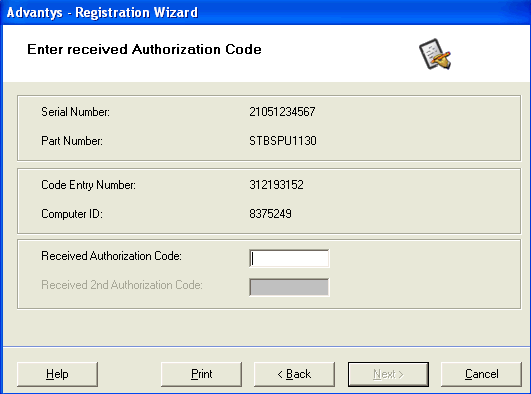Image resolution: width=531 pixels, height=394 pixels.
Task: Click the Advantys Registration Wizard title bar
Action: [266, 12]
